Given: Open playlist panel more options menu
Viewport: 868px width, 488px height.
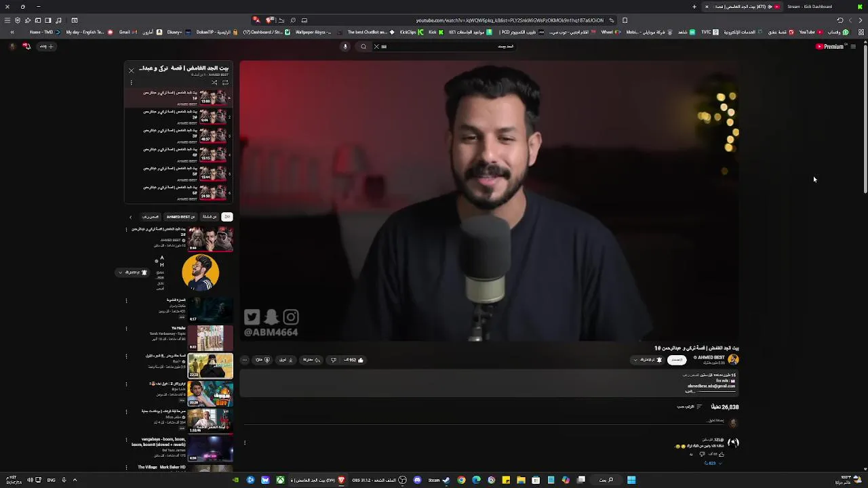Looking at the screenshot, I should click(131, 83).
